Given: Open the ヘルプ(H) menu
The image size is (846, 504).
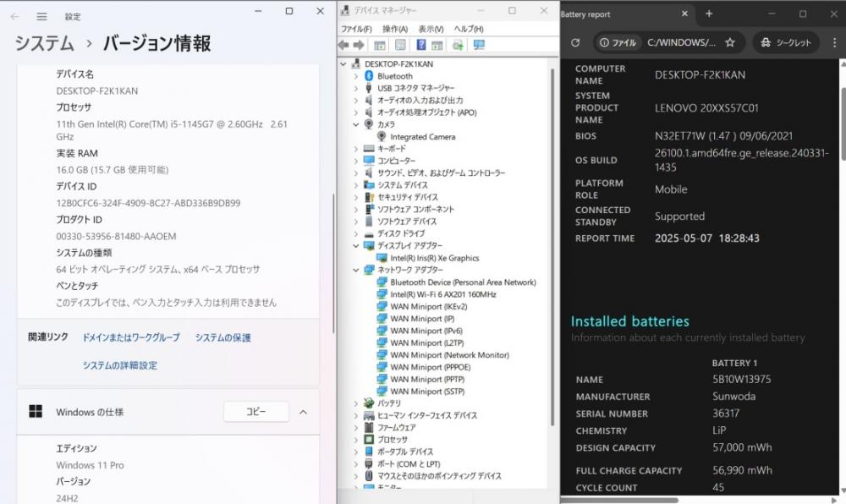Looking at the screenshot, I should 469,29.
